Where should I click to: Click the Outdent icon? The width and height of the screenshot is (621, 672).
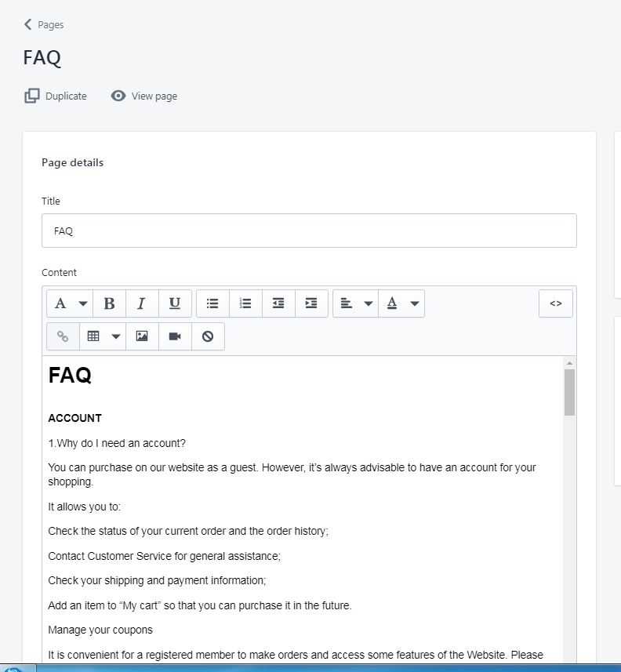[278, 303]
